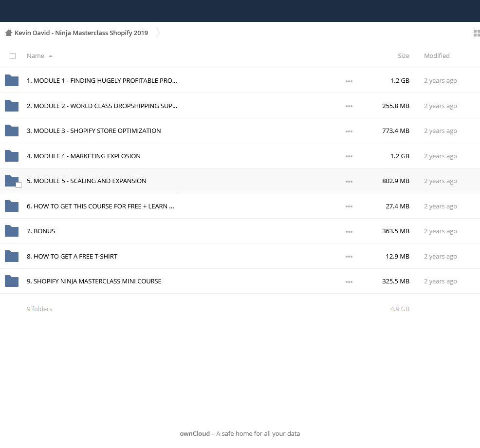Viewport: 480px width, 448px height.
Task: Click the 27.4 MB size value
Action: point(397,206)
